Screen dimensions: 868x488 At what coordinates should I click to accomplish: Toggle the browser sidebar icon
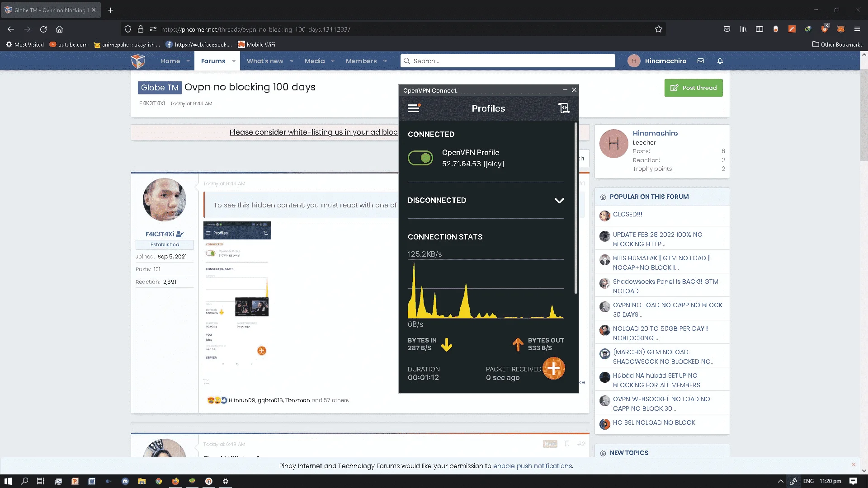point(759,29)
